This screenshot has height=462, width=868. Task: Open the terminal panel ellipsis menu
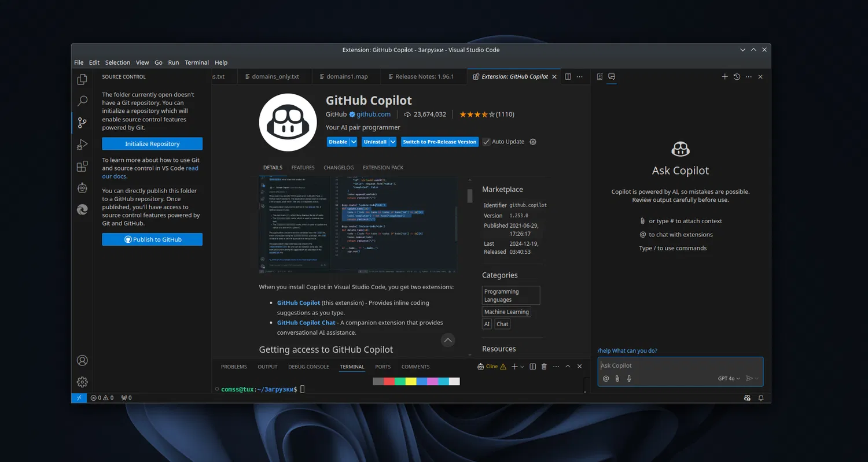(556, 367)
